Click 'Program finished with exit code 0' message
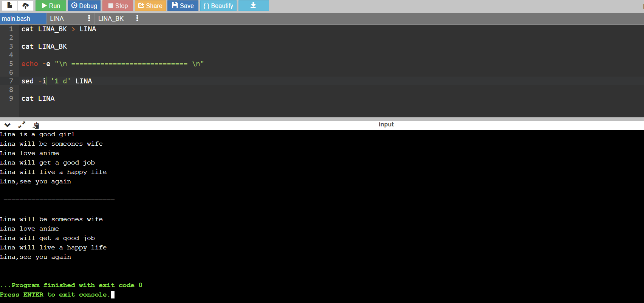The image size is (644, 303). click(71, 285)
